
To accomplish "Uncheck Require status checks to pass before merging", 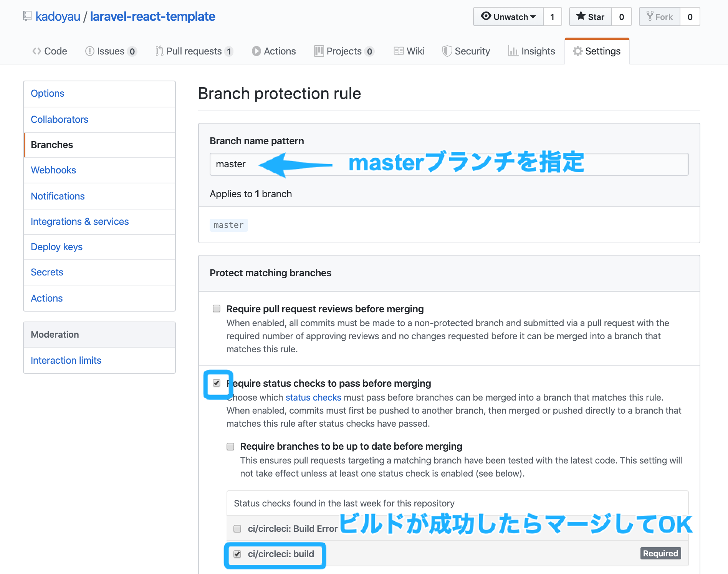I will point(217,383).
